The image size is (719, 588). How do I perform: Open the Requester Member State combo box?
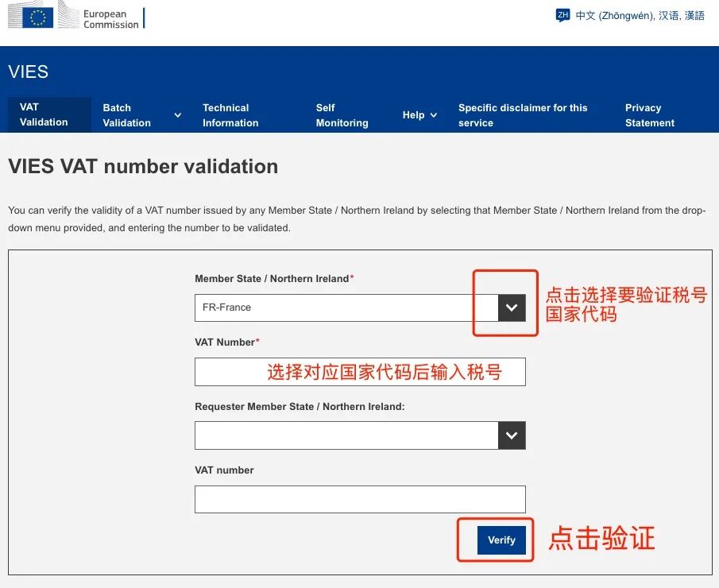click(342, 435)
